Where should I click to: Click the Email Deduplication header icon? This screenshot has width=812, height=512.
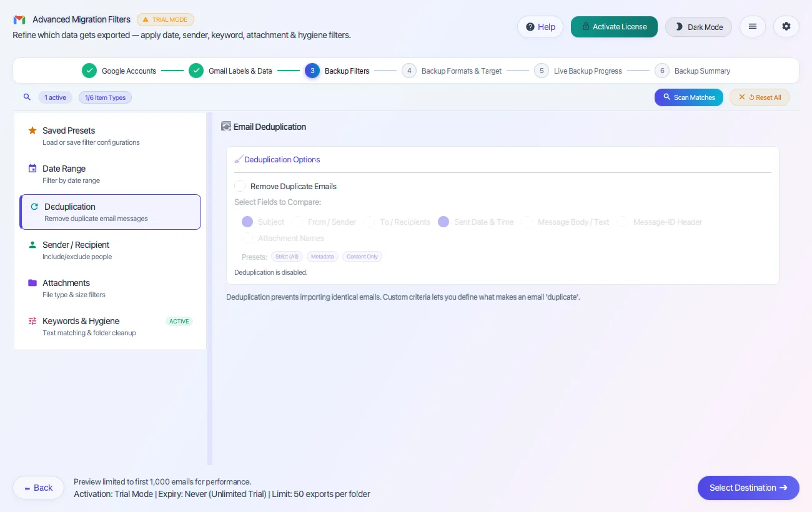tap(226, 126)
